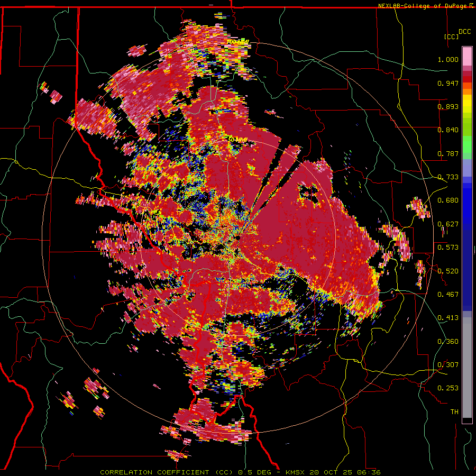Click the 50 NMI range ring label

click(x=237, y=140)
